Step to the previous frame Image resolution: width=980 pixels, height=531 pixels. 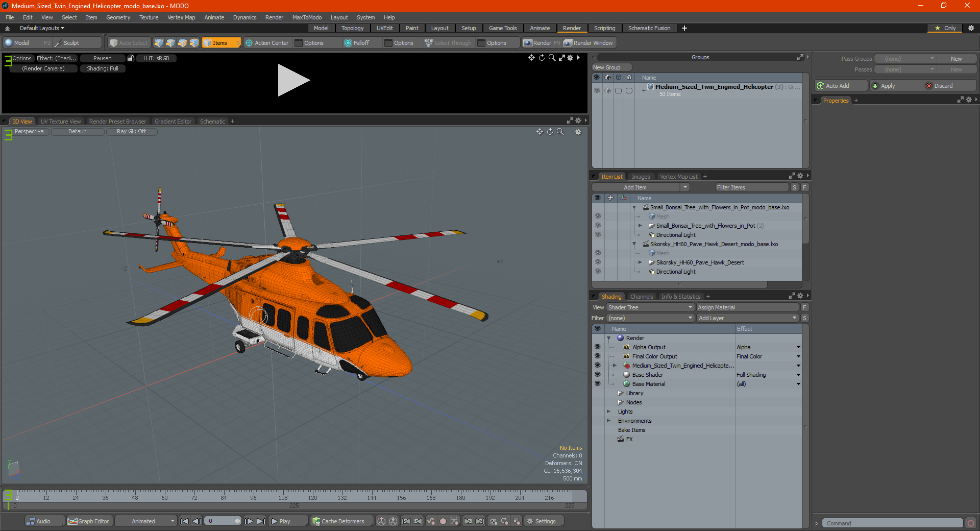click(x=197, y=521)
